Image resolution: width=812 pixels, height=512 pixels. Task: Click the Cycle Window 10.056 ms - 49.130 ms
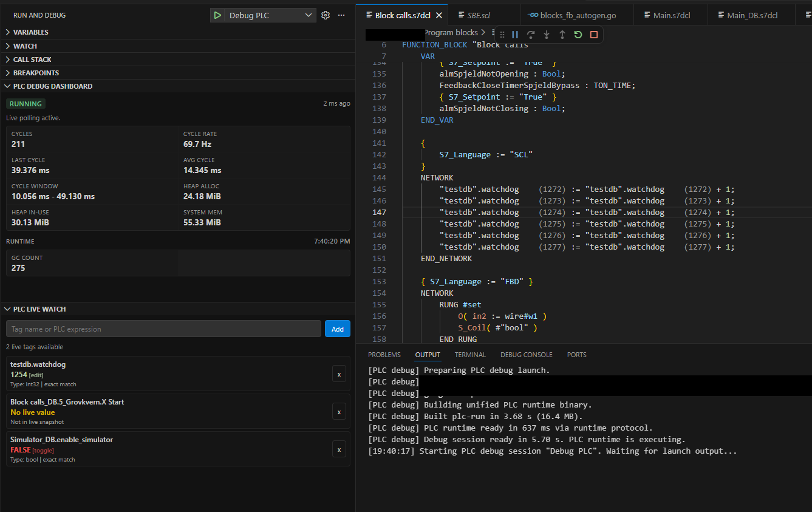(x=53, y=196)
